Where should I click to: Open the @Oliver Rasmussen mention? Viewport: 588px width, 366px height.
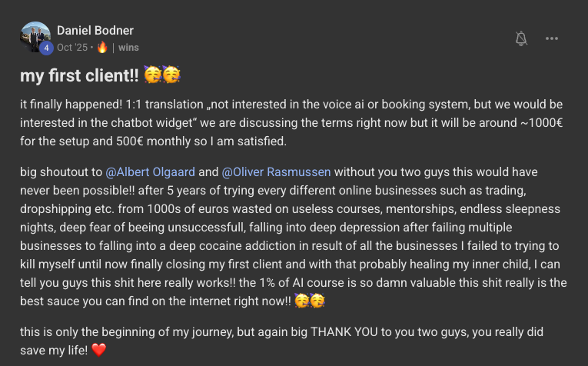coord(276,171)
